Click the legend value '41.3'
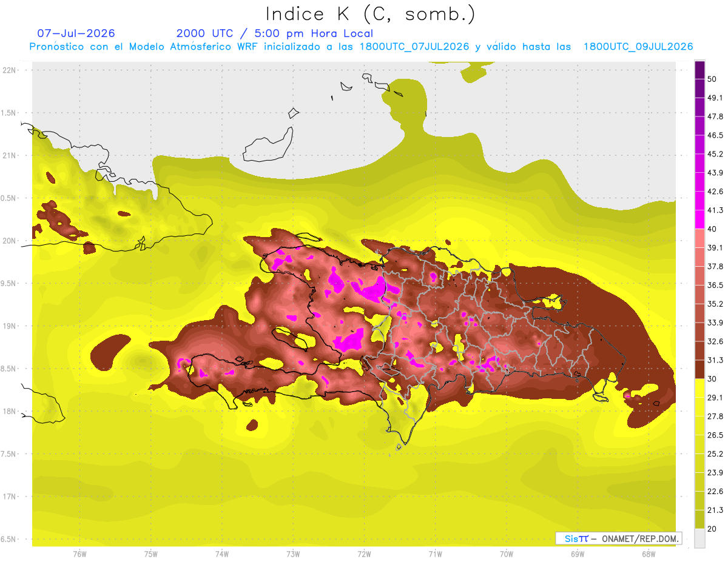This screenshot has width=728, height=562. click(x=715, y=210)
